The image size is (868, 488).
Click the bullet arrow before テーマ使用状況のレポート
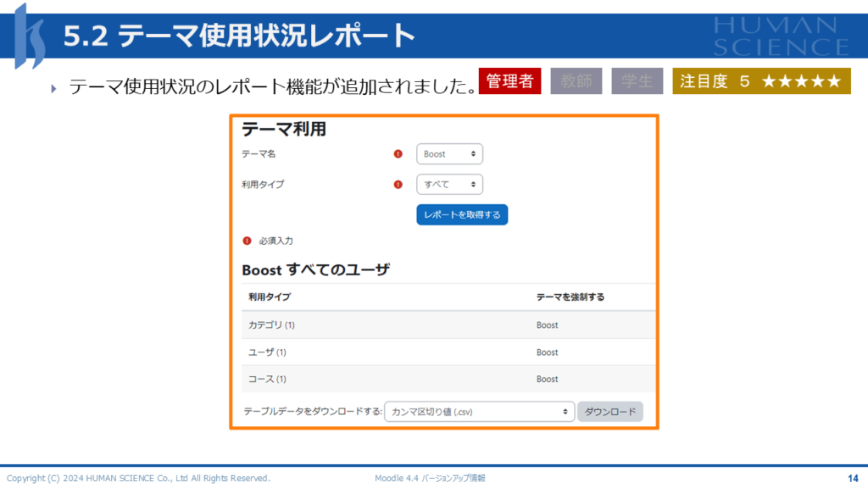pyautogui.click(x=53, y=88)
